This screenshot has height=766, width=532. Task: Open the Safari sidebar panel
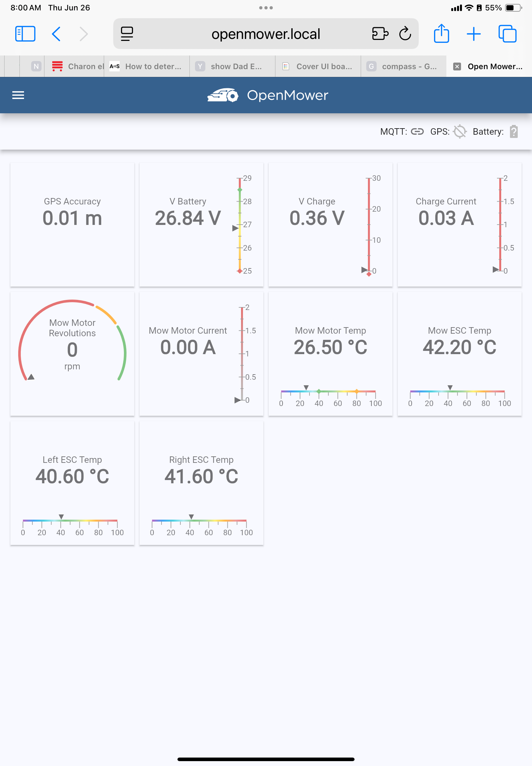click(25, 34)
